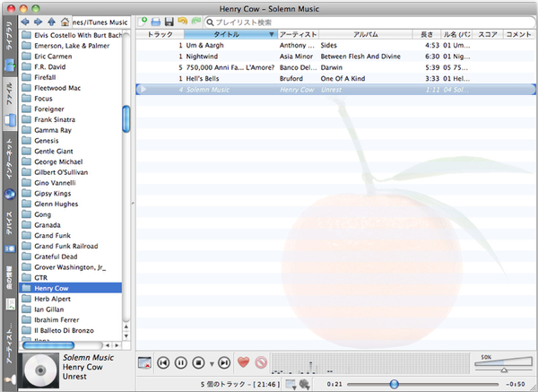538x392 pixels.
Task: Open the Henry Cow folder
Action: point(71,288)
